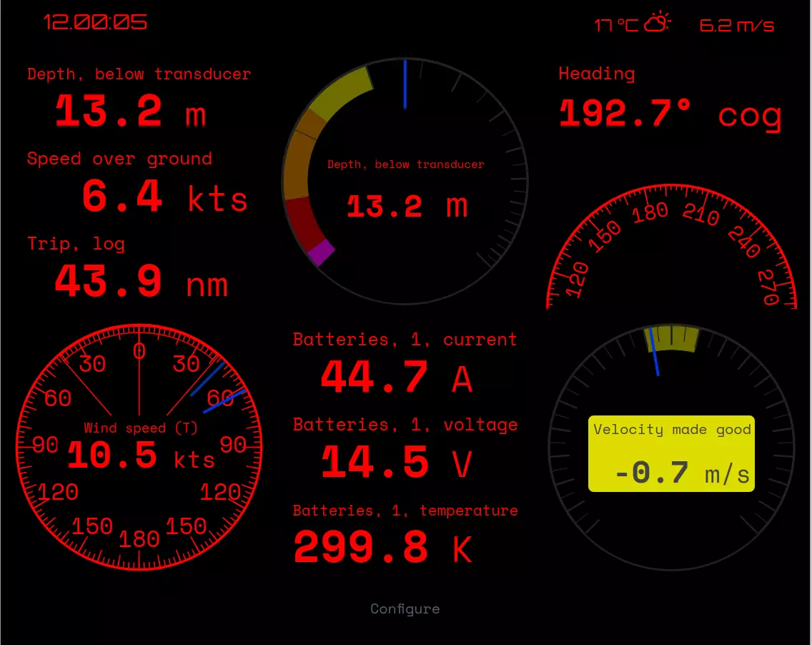Open the Trip log 43.9 nm readout

pyautogui.click(x=141, y=282)
